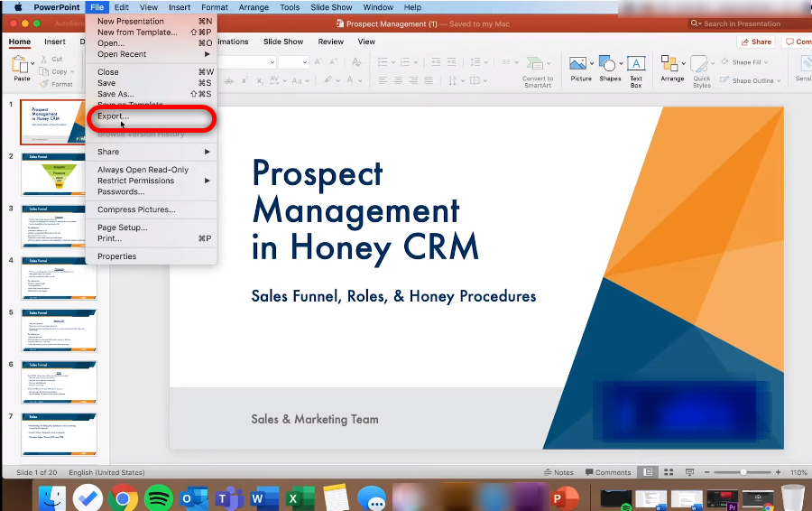
Task: Click the increase indent icon
Action: (x=452, y=62)
